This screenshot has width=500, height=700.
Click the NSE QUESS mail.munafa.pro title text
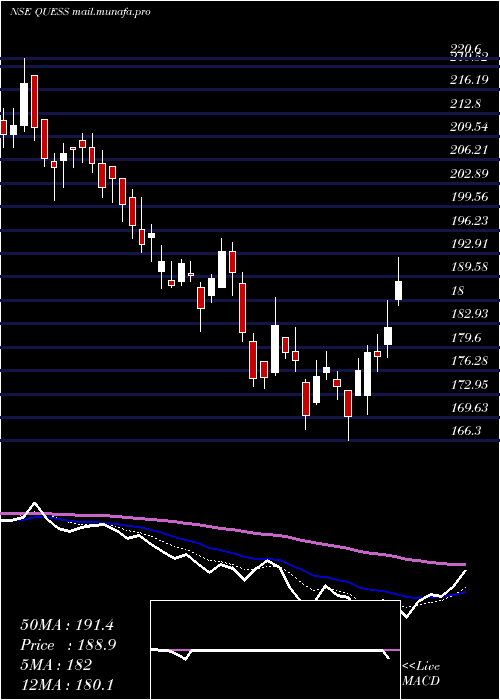pos(80,12)
